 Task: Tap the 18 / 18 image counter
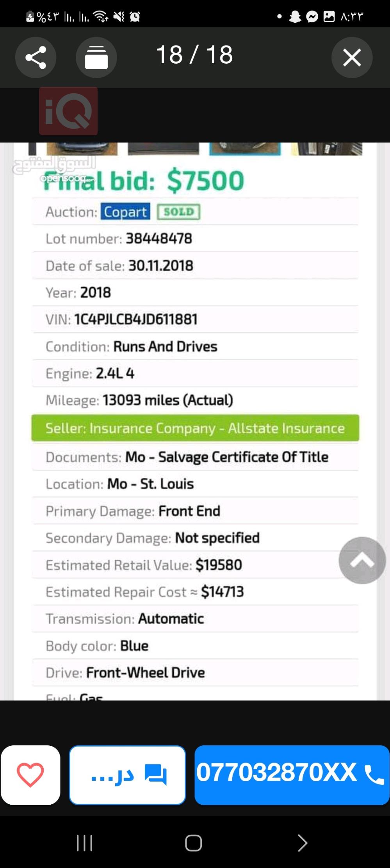pos(194,55)
